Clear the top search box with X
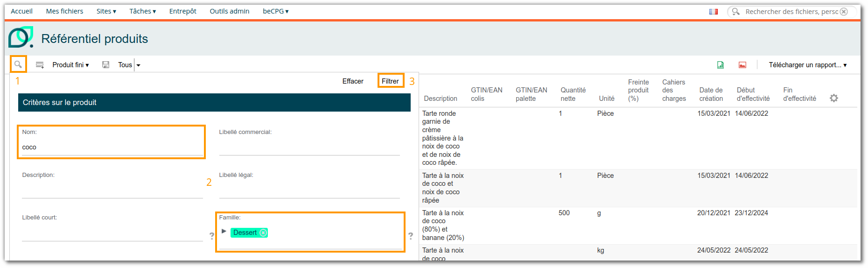 (844, 12)
